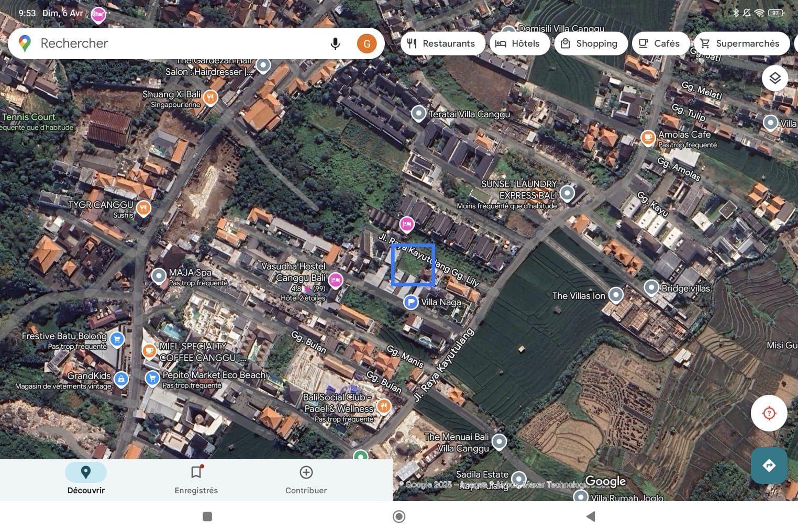
Task: Switch to the Enregistrés tab
Action: pyautogui.click(x=196, y=480)
